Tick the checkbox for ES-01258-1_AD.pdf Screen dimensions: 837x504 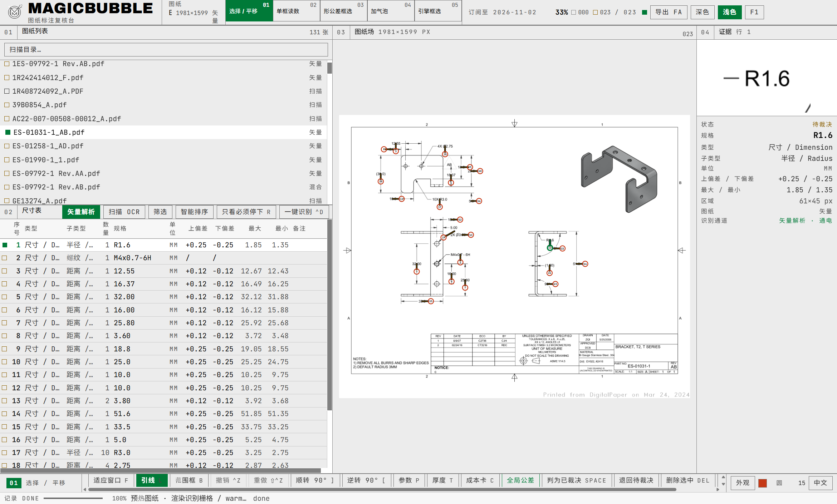pos(7,146)
